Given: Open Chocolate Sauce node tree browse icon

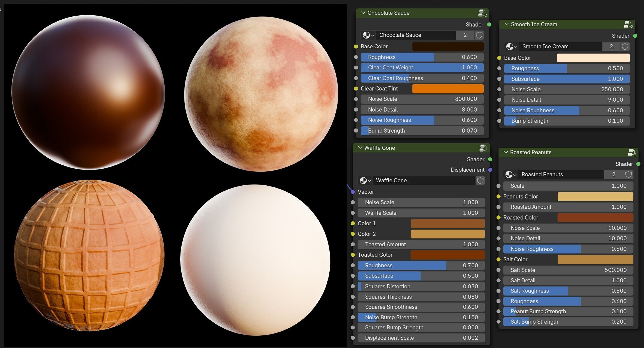Looking at the screenshot, I should 368,35.
